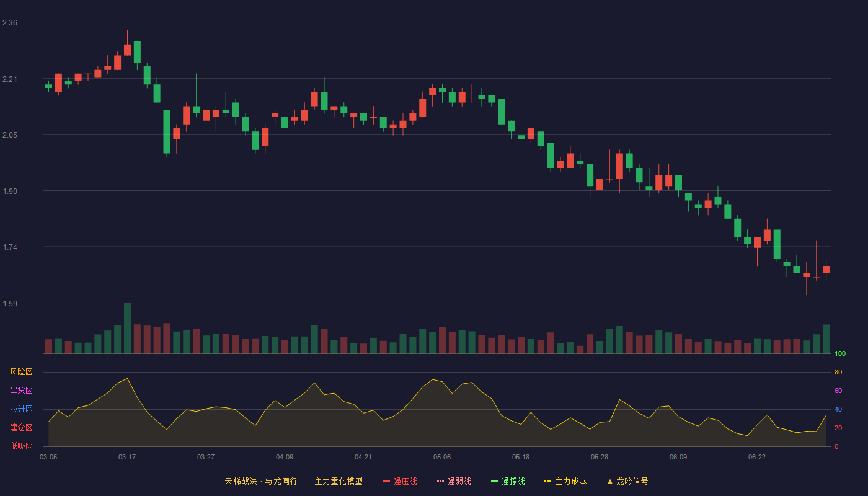Viewport: 868px width, 496px height.
Task: Click the first candlestick at 03-05
Action: pyautogui.click(x=48, y=86)
